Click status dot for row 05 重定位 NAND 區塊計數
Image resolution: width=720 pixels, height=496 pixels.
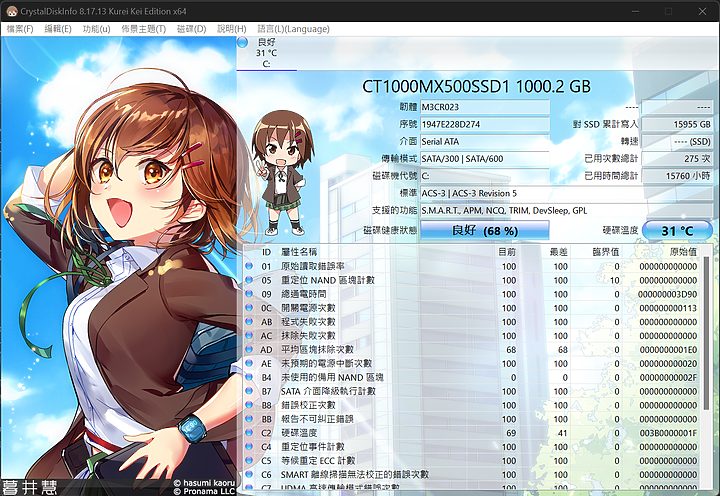249,280
